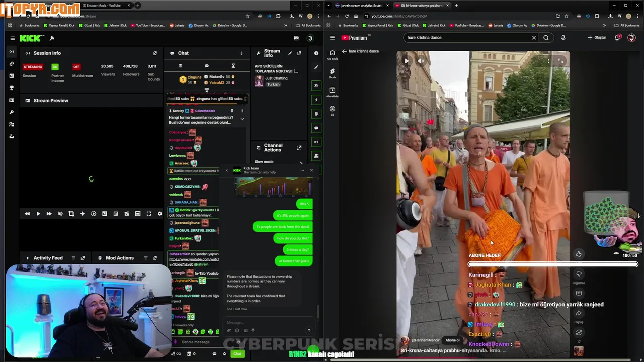
Task: Open Jaharia bookmark in right browser
Action: coord(495,25)
